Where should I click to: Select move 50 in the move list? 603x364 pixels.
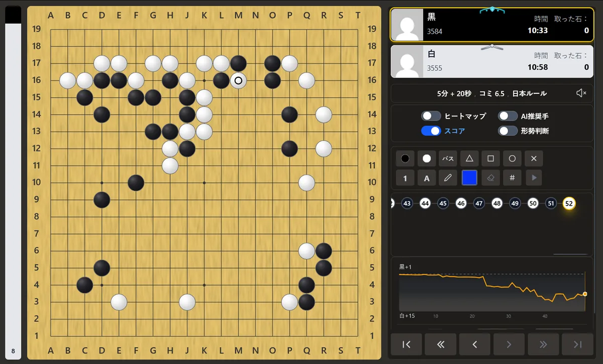533,203
